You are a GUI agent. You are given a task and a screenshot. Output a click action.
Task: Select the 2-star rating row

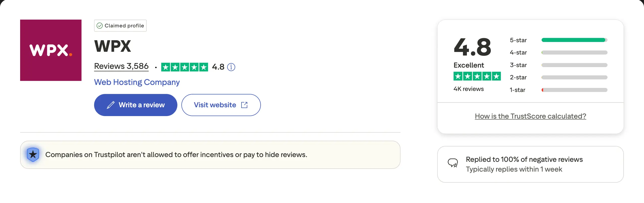(x=558, y=77)
